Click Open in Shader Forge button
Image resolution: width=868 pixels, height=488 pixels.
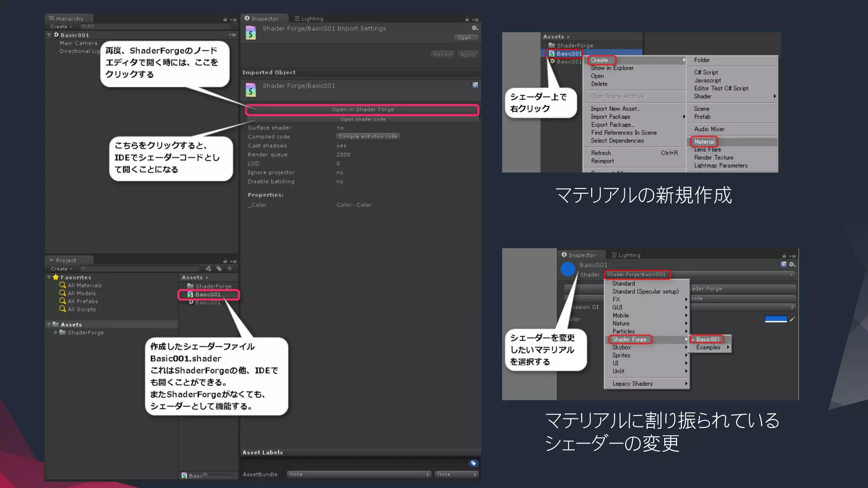(362, 109)
